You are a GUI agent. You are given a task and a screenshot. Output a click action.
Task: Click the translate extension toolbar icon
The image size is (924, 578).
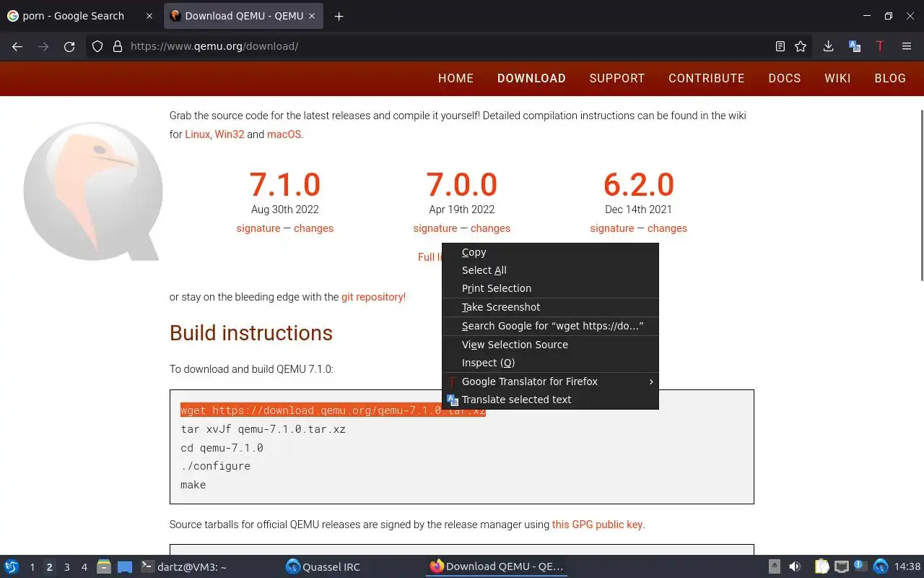coord(855,46)
